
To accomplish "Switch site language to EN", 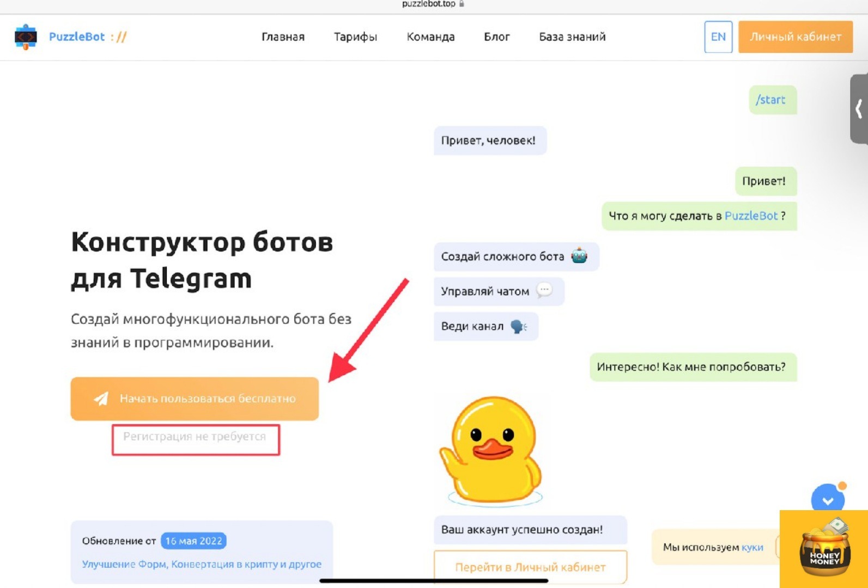I will click(x=718, y=37).
